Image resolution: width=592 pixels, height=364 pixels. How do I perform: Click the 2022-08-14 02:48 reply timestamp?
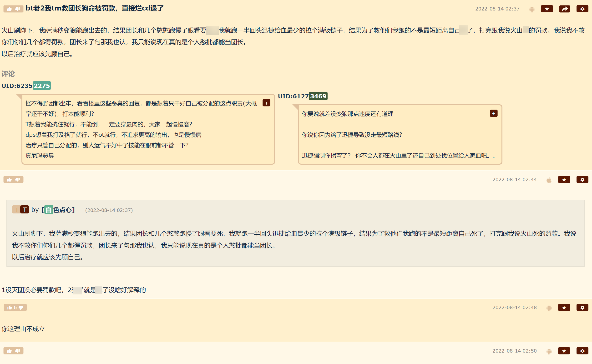[514, 308]
